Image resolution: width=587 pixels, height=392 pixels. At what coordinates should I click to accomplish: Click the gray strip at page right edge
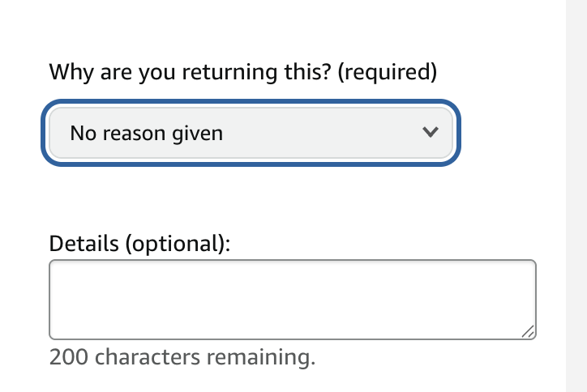pos(576,196)
